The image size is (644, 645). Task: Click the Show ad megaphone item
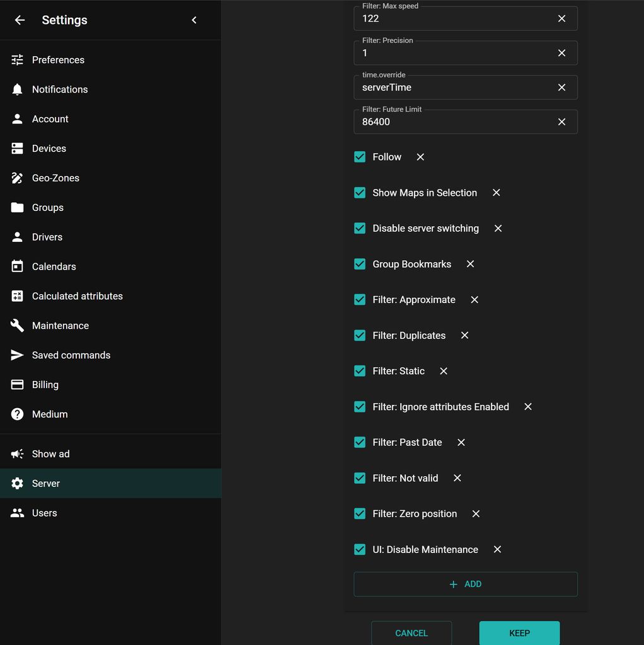coord(110,454)
